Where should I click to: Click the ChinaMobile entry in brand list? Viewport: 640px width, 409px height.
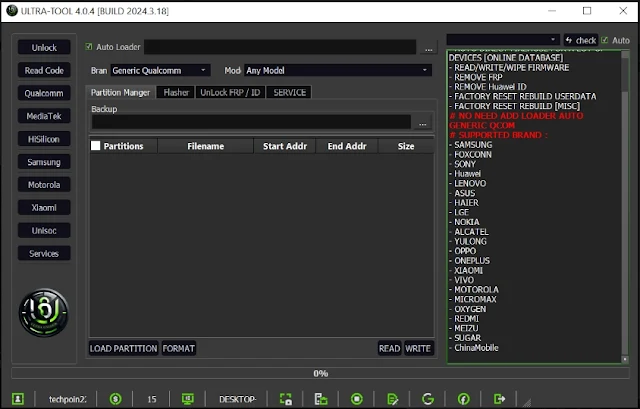pos(476,347)
